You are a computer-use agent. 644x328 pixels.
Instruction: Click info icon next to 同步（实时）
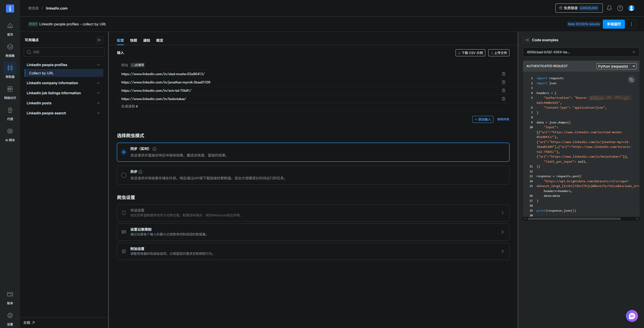(x=154, y=149)
